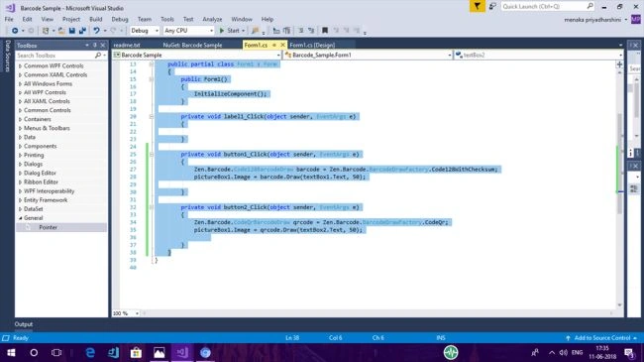Click the send feedback icon near Quick Launch
644x362 pixels.
[x=492, y=6]
